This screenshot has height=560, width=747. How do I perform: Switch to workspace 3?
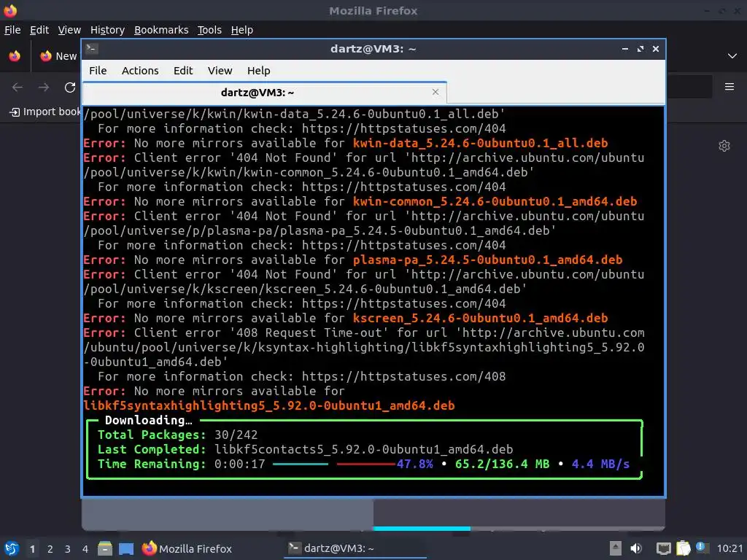(x=68, y=549)
